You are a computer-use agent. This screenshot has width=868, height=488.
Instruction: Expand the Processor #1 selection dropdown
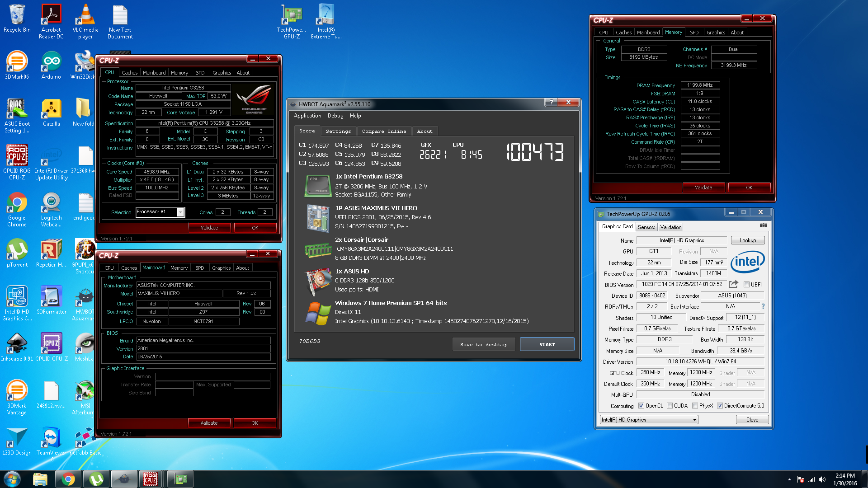[x=180, y=212]
